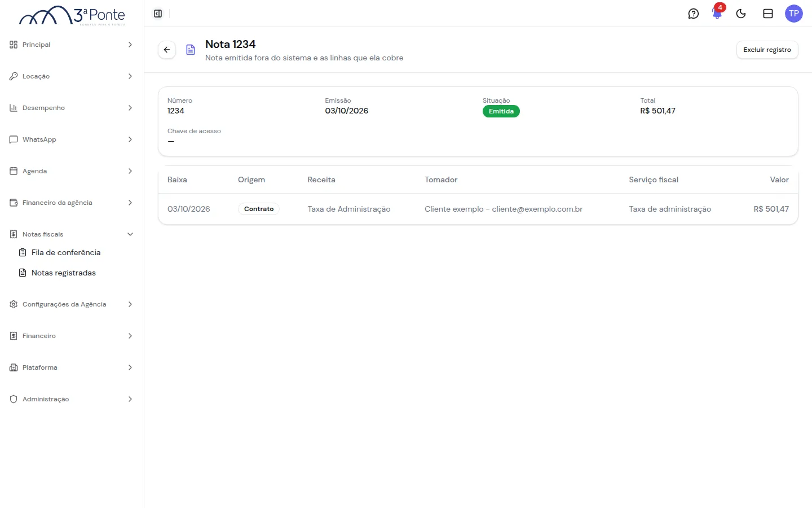The height and width of the screenshot is (508, 812).
Task: Click the Administração shield icon
Action: click(14, 399)
